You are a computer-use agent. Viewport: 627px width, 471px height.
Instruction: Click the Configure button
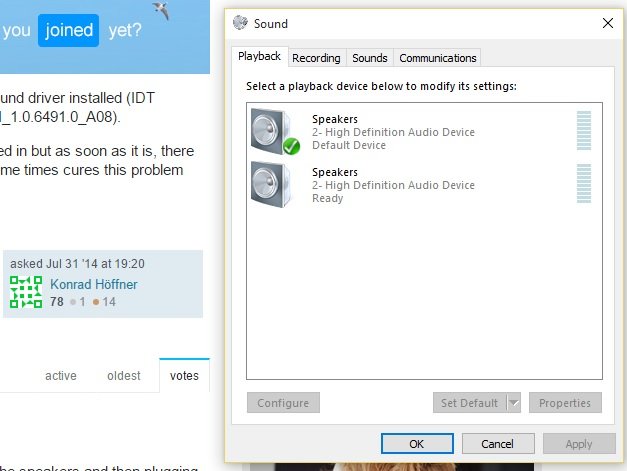[283, 403]
